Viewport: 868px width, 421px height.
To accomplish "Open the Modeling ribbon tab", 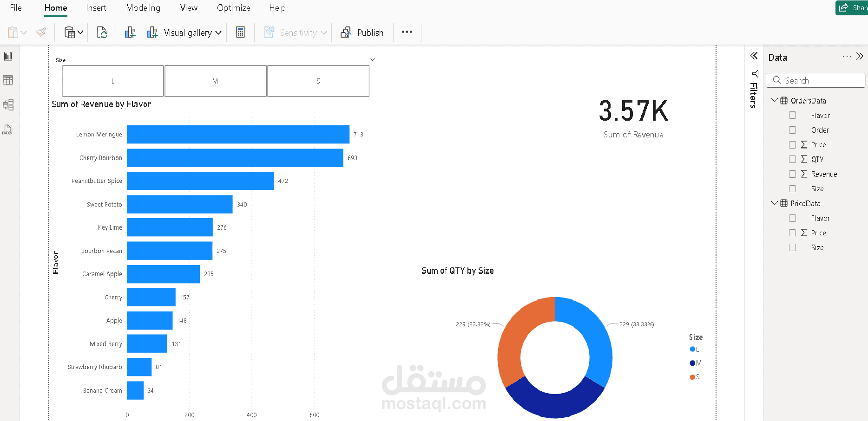I will point(143,8).
